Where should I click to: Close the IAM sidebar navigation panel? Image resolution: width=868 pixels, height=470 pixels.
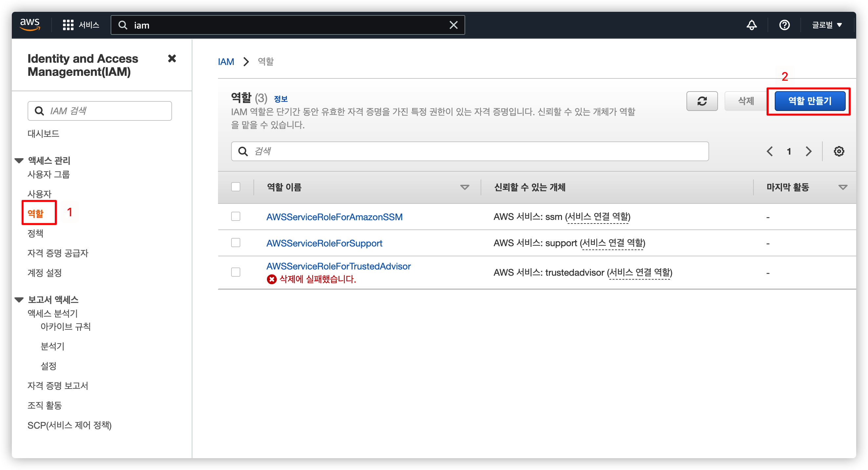172,59
